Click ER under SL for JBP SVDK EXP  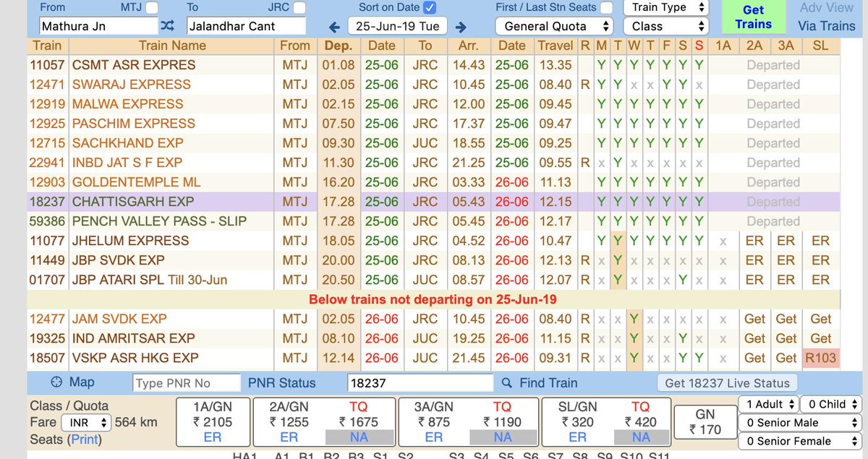[x=820, y=260]
